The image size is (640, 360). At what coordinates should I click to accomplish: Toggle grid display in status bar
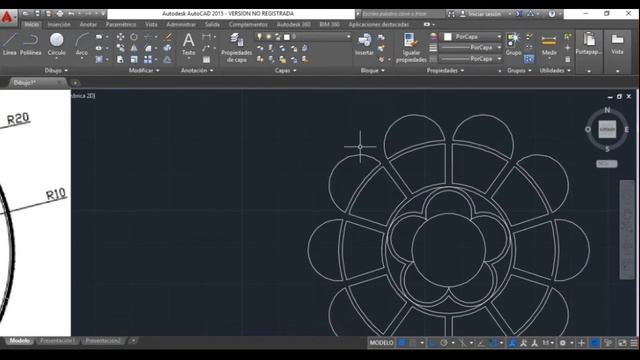[x=402, y=343]
